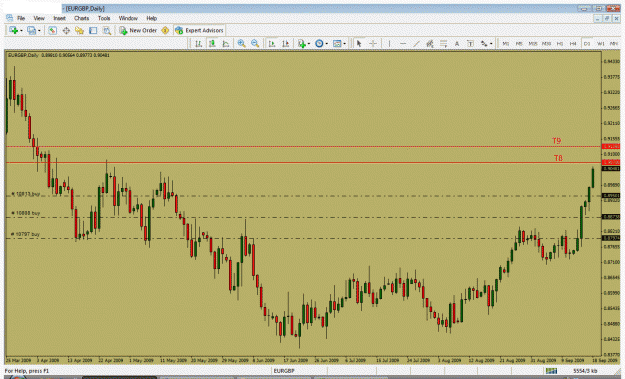The image size is (625, 379).
Task: Select the '#10813 buy' order label
Action: pos(26,194)
